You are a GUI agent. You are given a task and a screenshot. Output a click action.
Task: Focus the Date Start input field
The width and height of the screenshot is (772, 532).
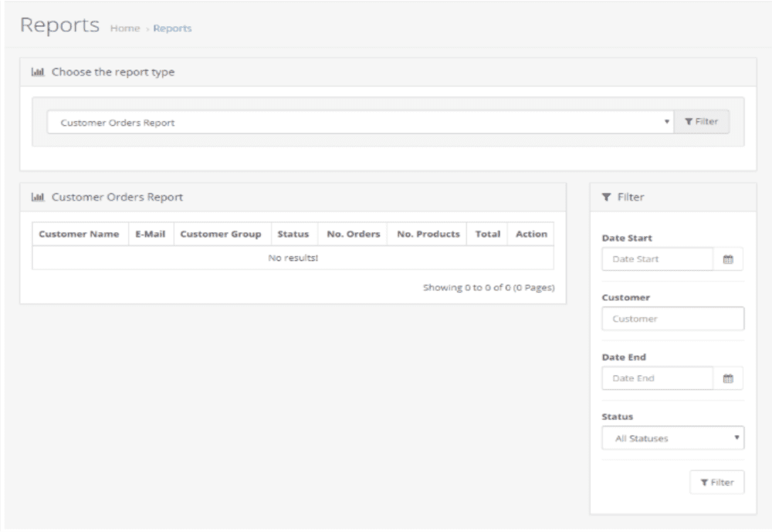(657, 259)
